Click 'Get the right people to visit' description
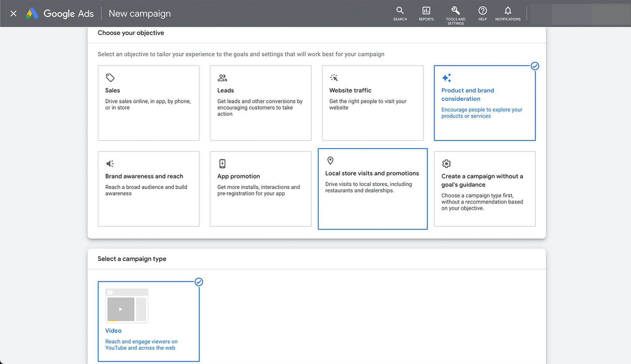The height and width of the screenshot is (364, 631). click(x=368, y=104)
